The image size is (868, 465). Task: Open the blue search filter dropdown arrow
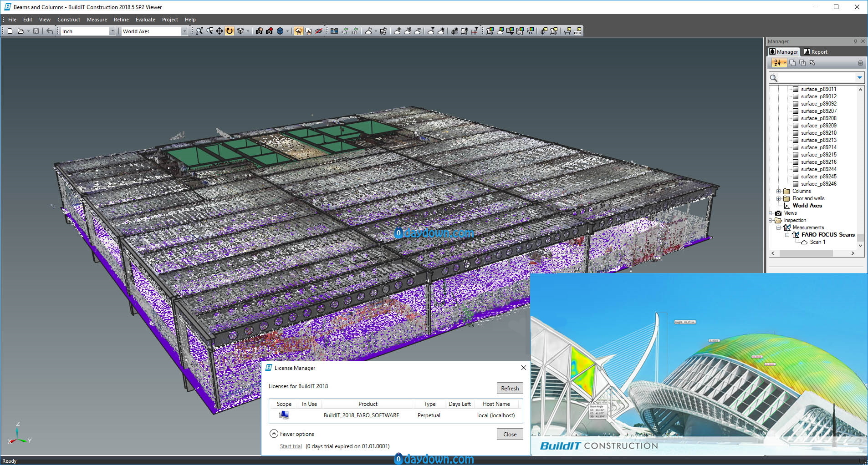pyautogui.click(x=860, y=78)
